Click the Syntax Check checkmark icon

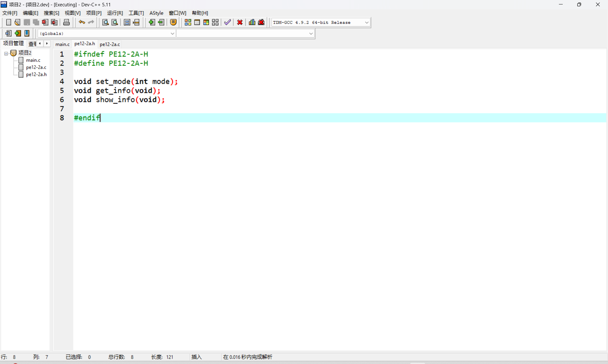click(227, 22)
